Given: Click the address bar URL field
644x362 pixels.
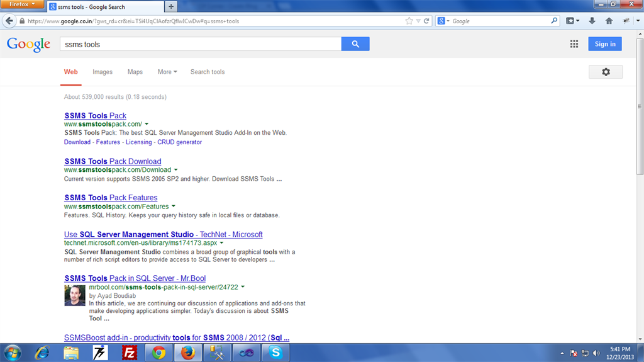Looking at the screenshot, I should (214, 21).
